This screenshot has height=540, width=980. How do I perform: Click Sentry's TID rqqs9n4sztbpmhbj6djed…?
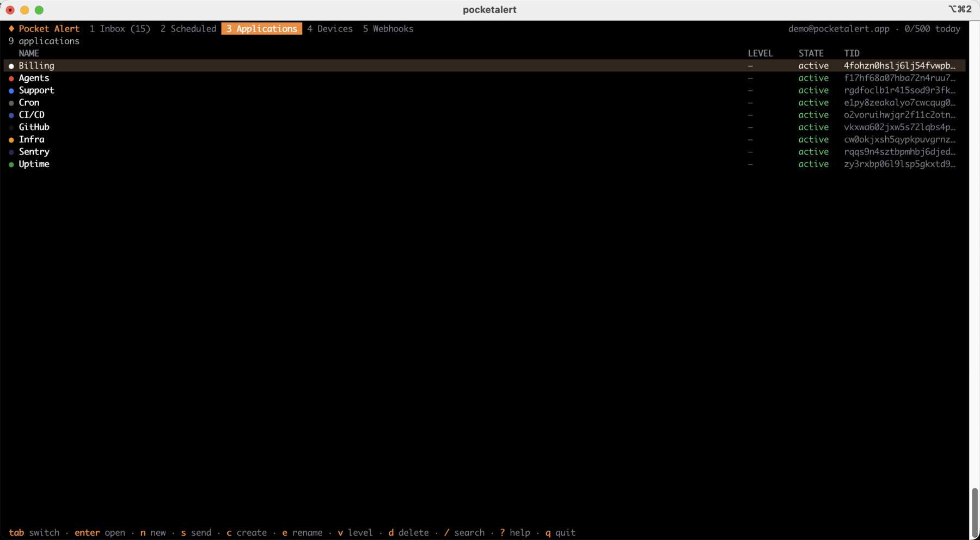pyautogui.click(x=899, y=152)
